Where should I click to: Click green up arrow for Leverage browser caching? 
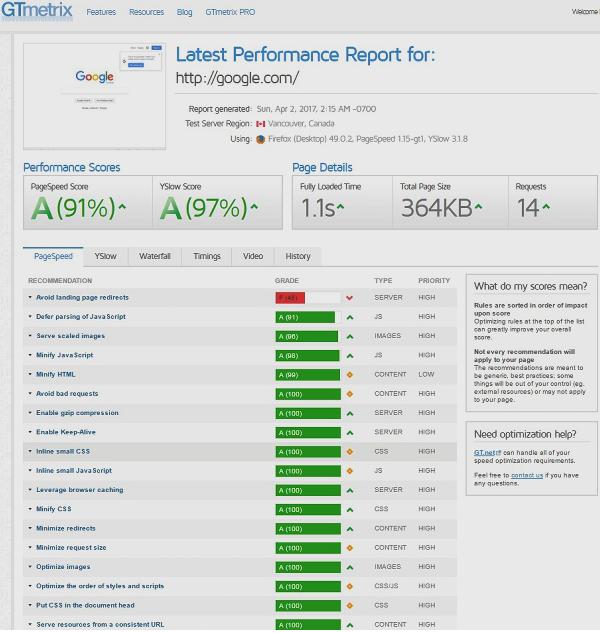pyautogui.click(x=350, y=490)
